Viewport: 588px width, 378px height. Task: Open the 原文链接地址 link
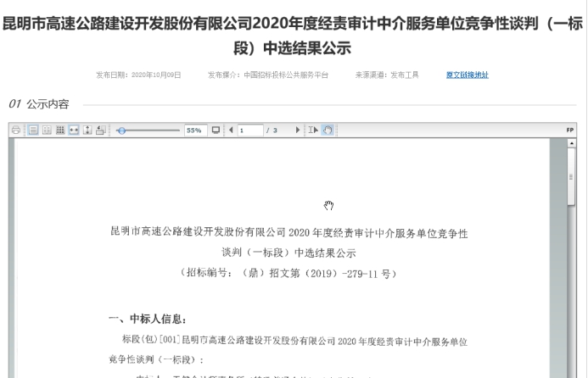[467, 75]
